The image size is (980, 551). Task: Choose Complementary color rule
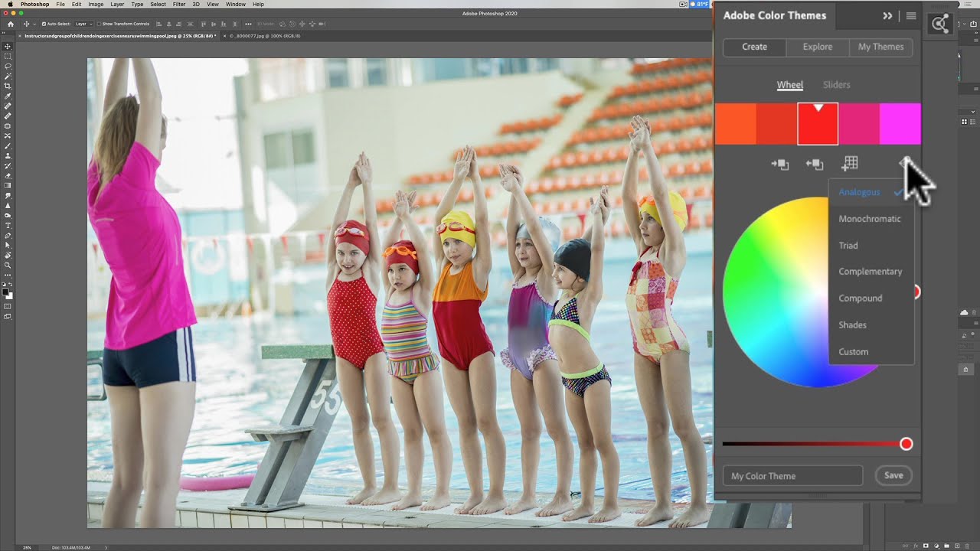[871, 272]
